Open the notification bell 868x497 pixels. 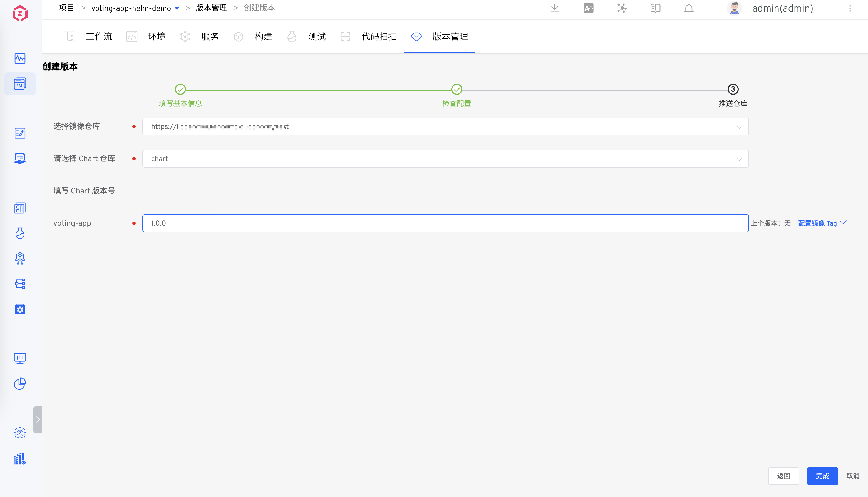point(689,8)
